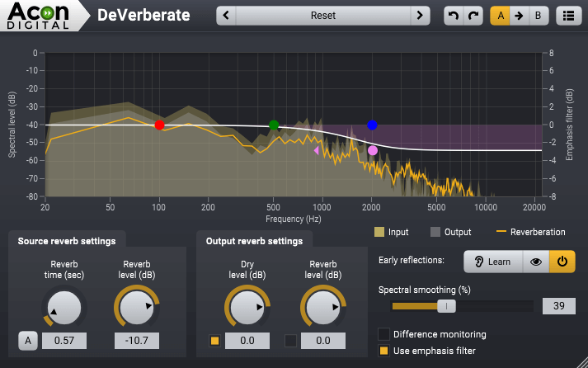Open the Reset preset selector
This screenshot has height=368, width=588.
point(323,16)
